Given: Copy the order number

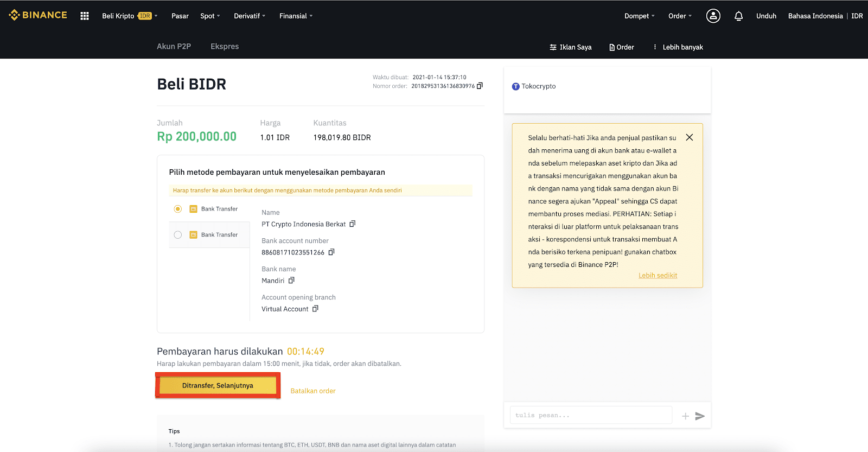Looking at the screenshot, I should pos(480,86).
